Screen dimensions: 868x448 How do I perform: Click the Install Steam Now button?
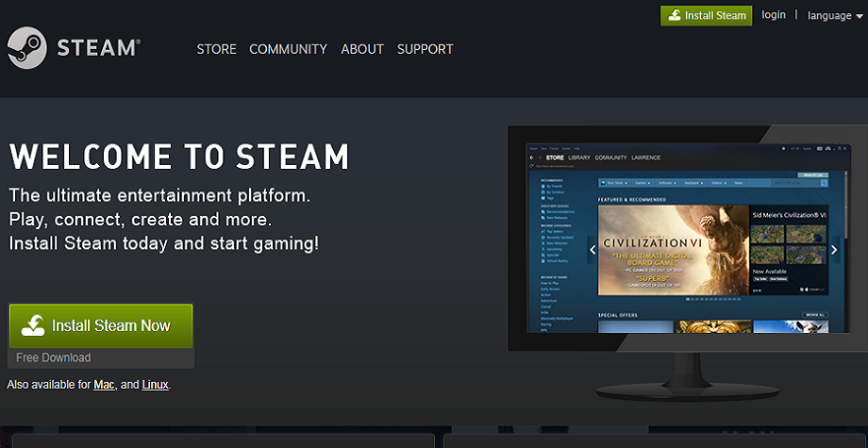coord(101,325)
